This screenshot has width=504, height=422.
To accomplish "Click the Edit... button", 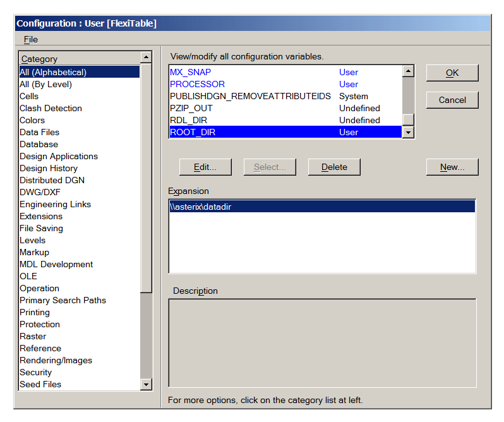I will (205, 167).
